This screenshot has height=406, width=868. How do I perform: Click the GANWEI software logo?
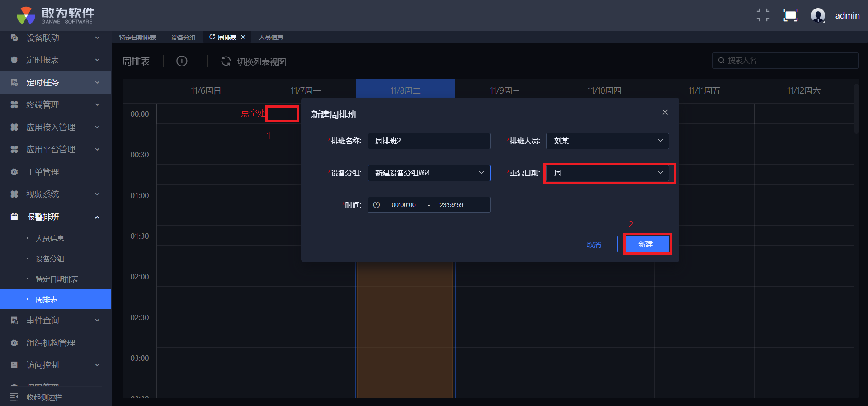[x=55, y=15]
